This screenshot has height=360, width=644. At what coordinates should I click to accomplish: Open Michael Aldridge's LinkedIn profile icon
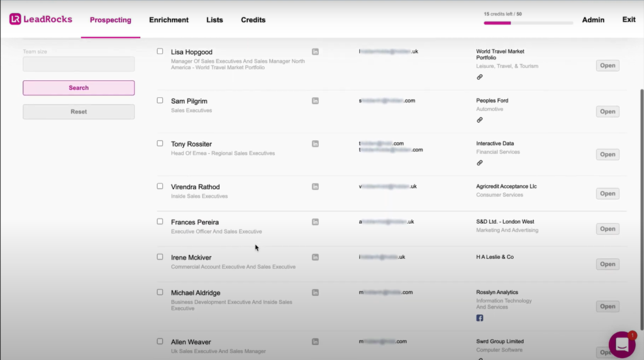click(x=315, y=293)
